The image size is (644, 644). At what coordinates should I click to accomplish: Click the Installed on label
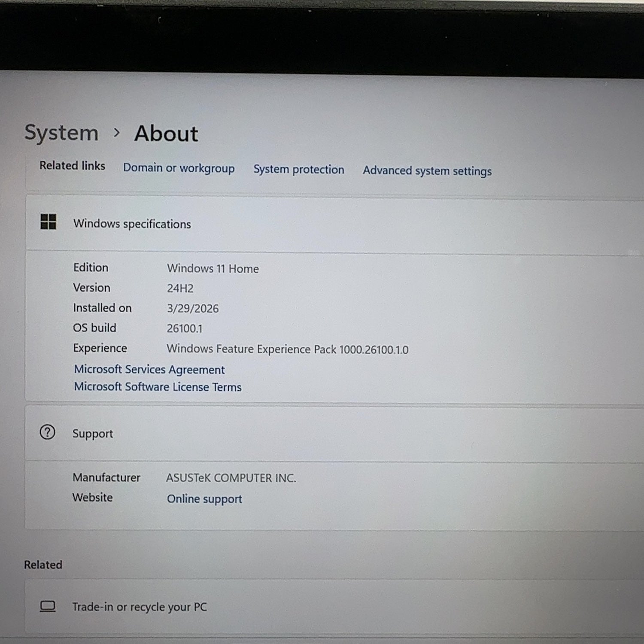[x=102, y=308]
